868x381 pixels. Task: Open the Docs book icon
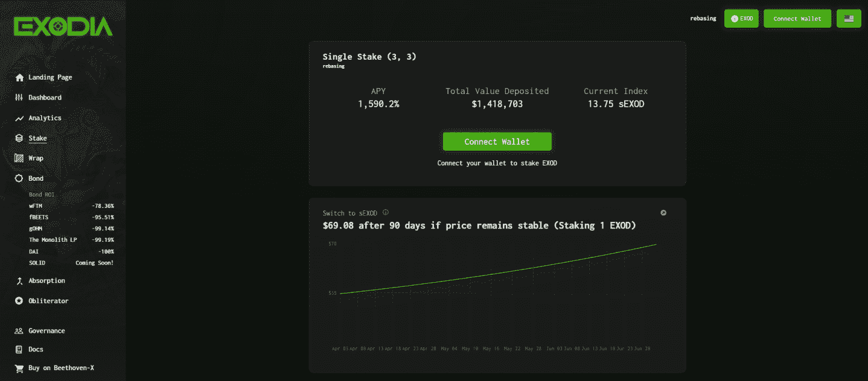click(19, 349)
